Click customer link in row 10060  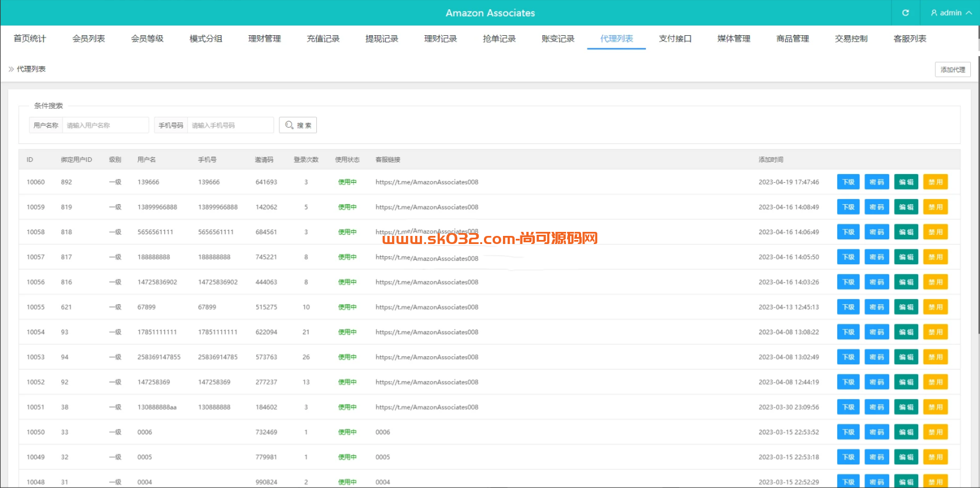pyautogui.click(x=427, y=182)
